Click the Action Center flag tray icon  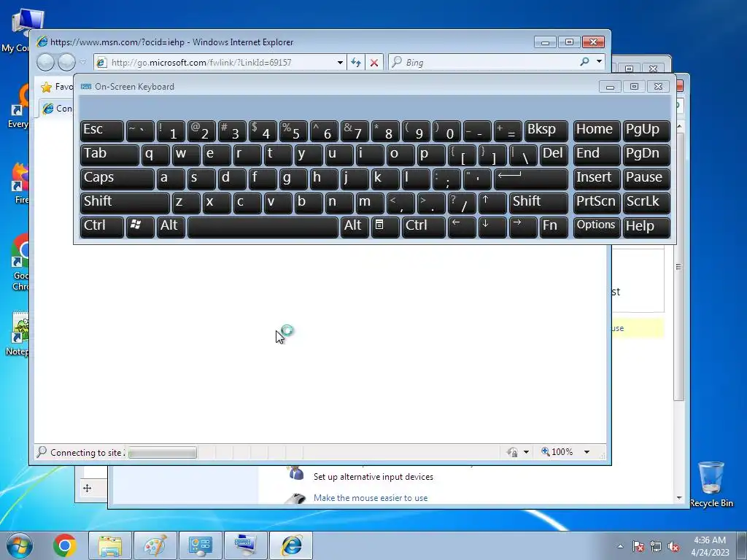coord(638,546)
